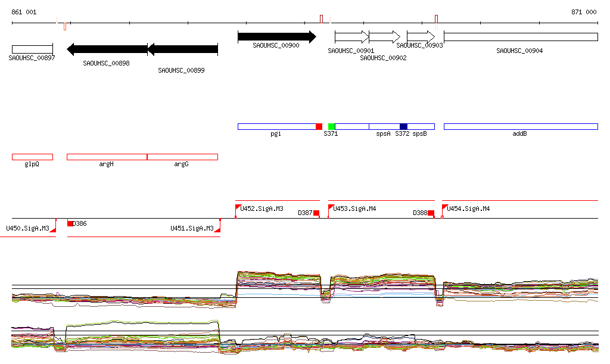Screen dimensions: 610x364
Task: Click the U454.SigA.M4 promoter flag
Action: pos(444,208)
